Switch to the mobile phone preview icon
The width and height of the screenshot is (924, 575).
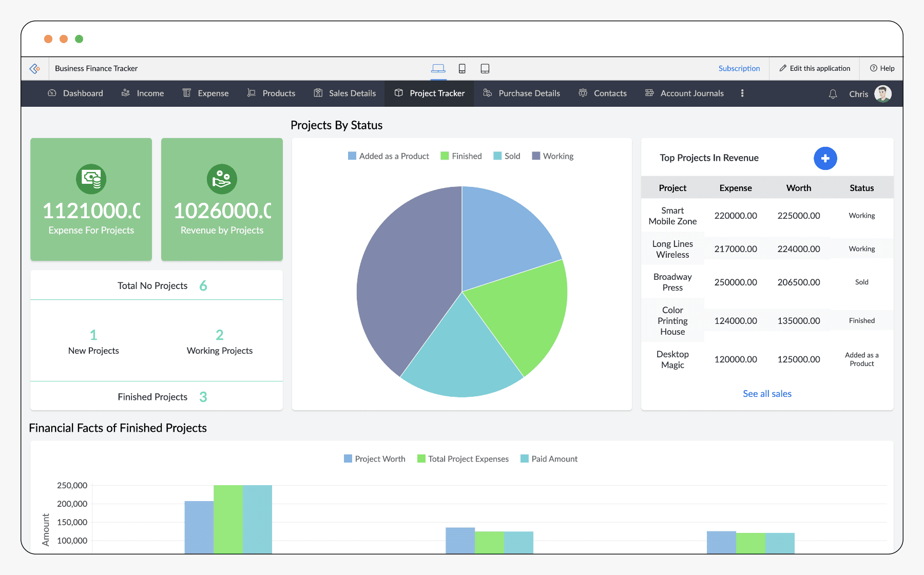(x=463, y=68)
